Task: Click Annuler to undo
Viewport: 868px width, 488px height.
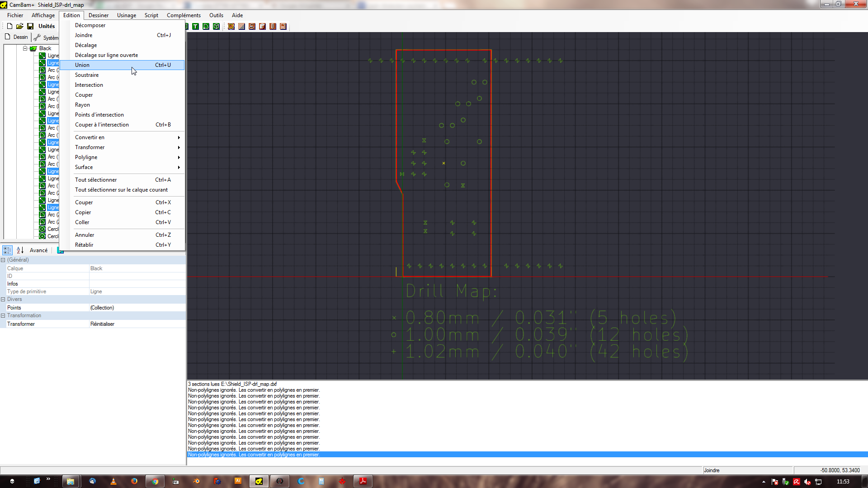Action: (x=122, y=235)
